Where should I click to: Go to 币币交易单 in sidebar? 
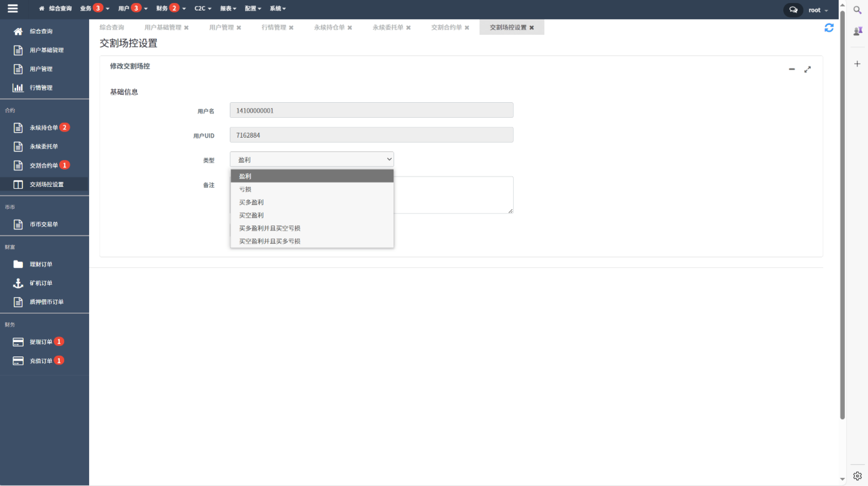[44, 224]
